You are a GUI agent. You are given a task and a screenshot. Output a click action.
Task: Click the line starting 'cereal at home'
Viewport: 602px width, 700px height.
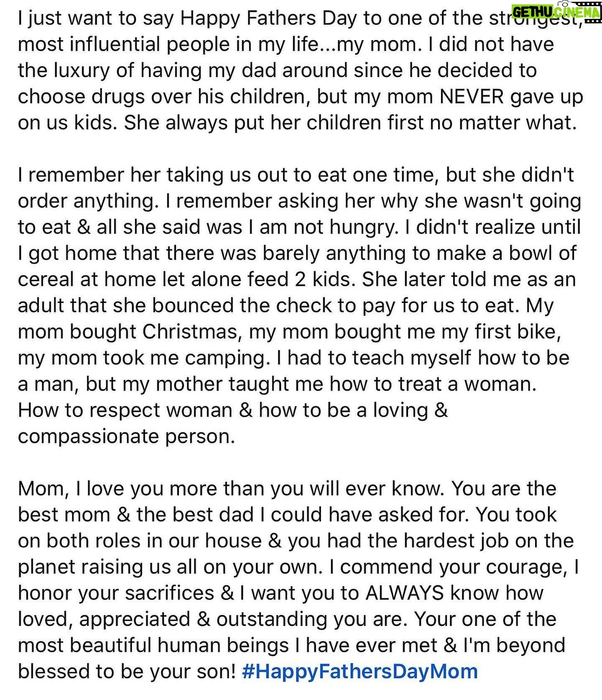point(297,279)
